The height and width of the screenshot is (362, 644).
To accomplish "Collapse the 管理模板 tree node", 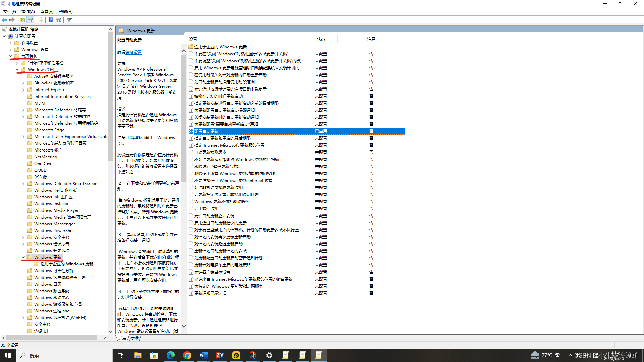I will (x=10, y=56).
